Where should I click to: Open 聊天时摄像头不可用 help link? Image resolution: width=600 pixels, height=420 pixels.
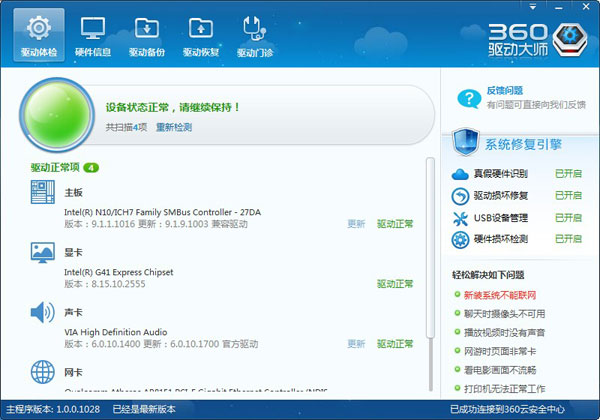[504, 314]
